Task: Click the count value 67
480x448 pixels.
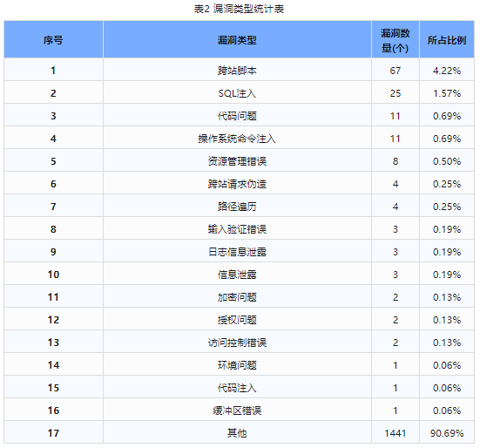Action: point(395,71)
